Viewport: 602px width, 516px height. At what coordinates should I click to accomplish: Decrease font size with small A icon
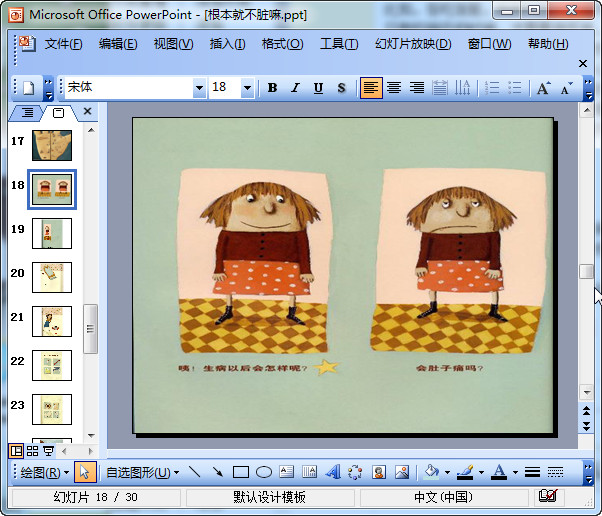click(x=566, y=88)
